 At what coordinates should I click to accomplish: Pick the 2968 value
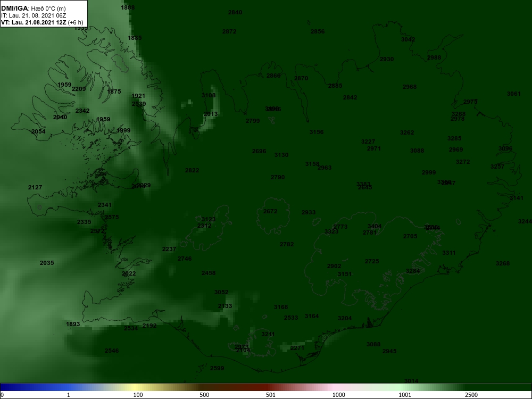pos(410,87)
